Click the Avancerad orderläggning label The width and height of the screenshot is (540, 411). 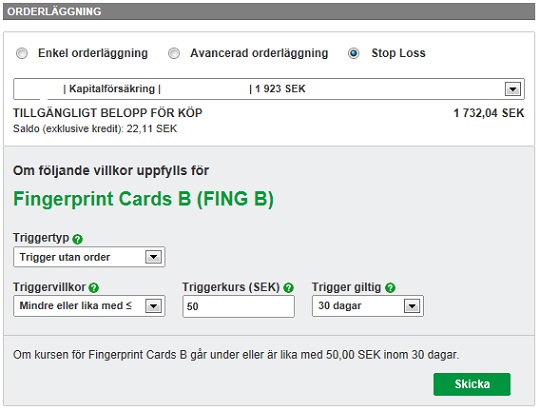click(x=259, y=53)
